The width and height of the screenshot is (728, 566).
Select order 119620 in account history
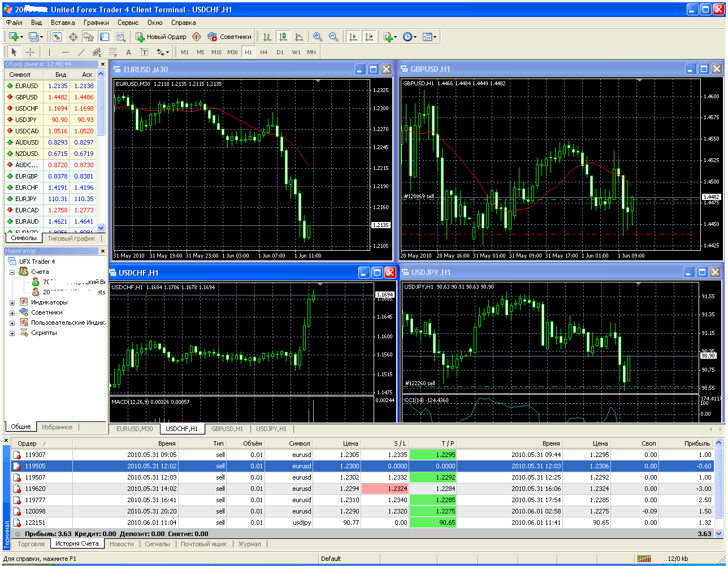coord(363,489)
